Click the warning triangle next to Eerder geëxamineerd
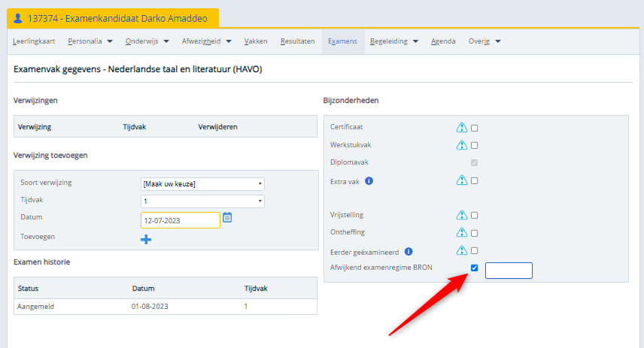 [x=462, y=250]
